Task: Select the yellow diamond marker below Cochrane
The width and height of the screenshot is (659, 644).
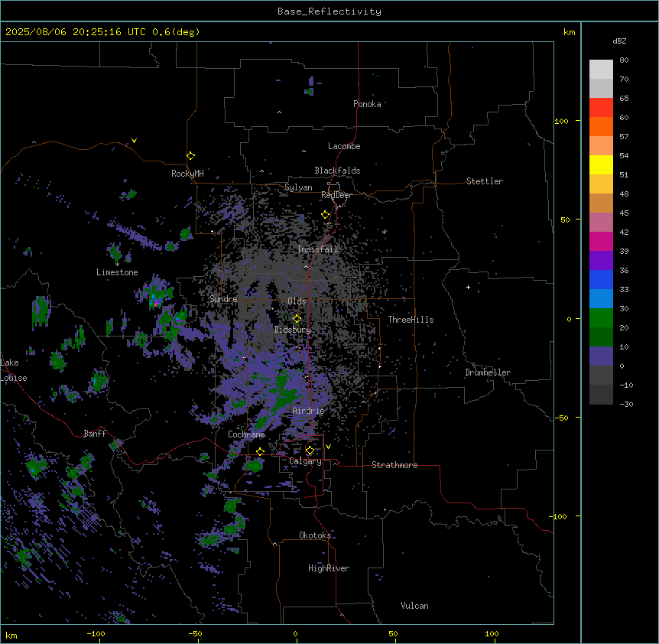Action: (260, 451)
